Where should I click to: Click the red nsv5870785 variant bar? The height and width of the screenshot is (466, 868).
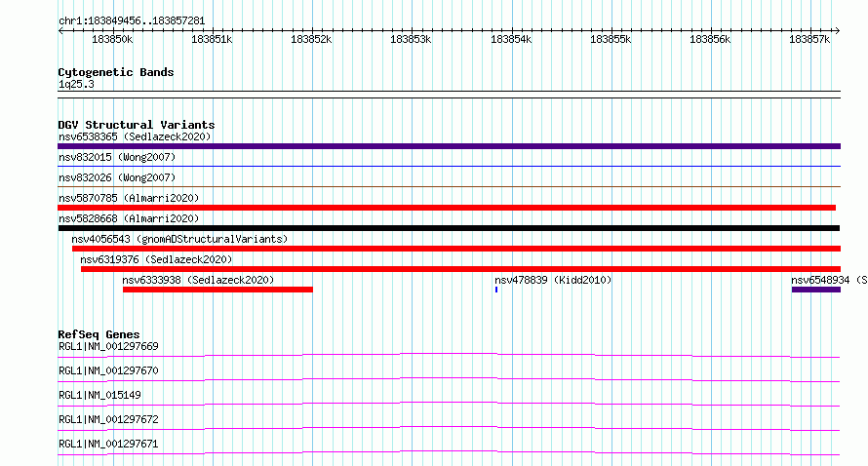(x=447, y=208)
